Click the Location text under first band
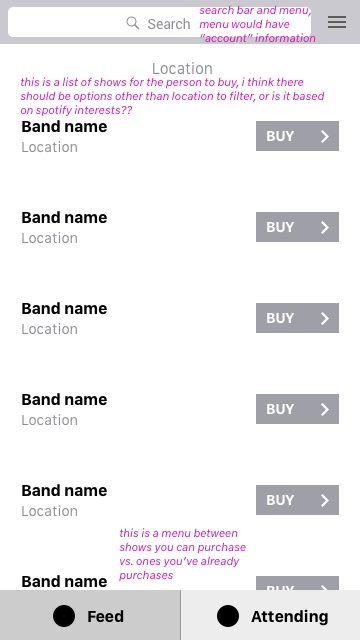Viewport: 360px width, 640px height. [49, 147]
